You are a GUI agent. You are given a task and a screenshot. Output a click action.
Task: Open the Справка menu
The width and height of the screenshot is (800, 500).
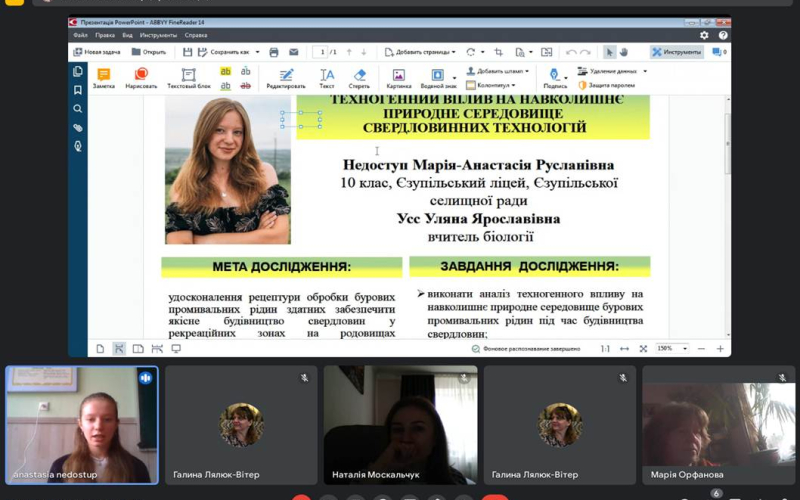(x=196, y=35)
